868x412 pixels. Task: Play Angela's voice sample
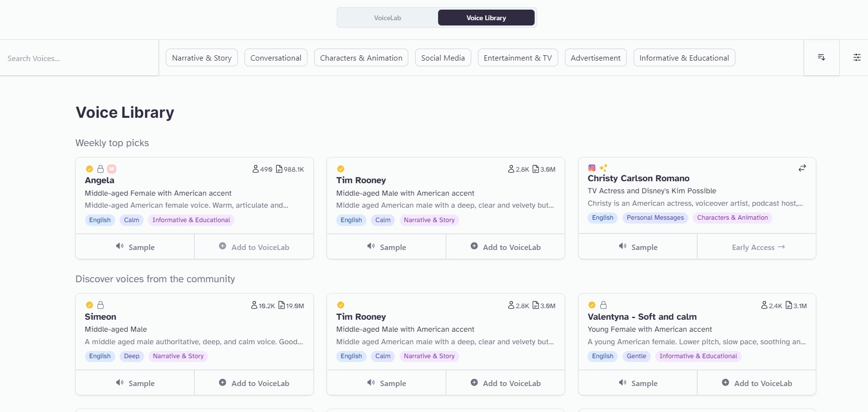click(135, 247)
